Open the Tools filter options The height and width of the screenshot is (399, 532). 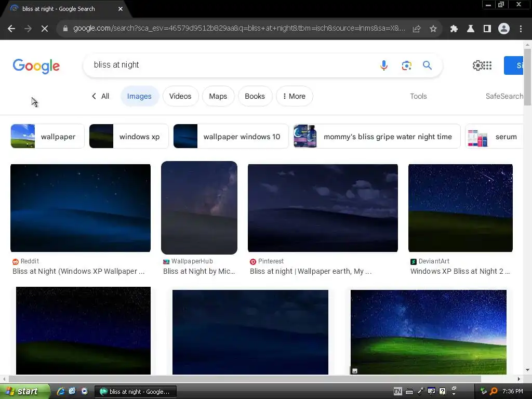point(418,96)
